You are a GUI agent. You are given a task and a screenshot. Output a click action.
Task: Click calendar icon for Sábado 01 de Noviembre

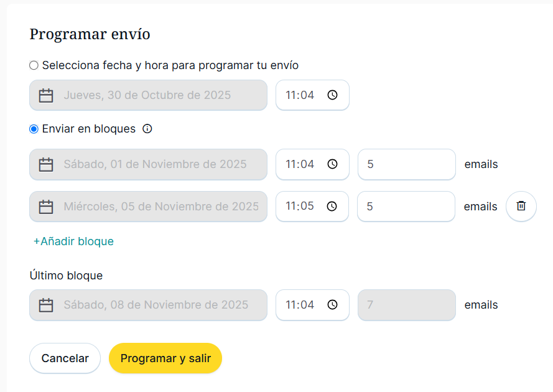[46, 164]
